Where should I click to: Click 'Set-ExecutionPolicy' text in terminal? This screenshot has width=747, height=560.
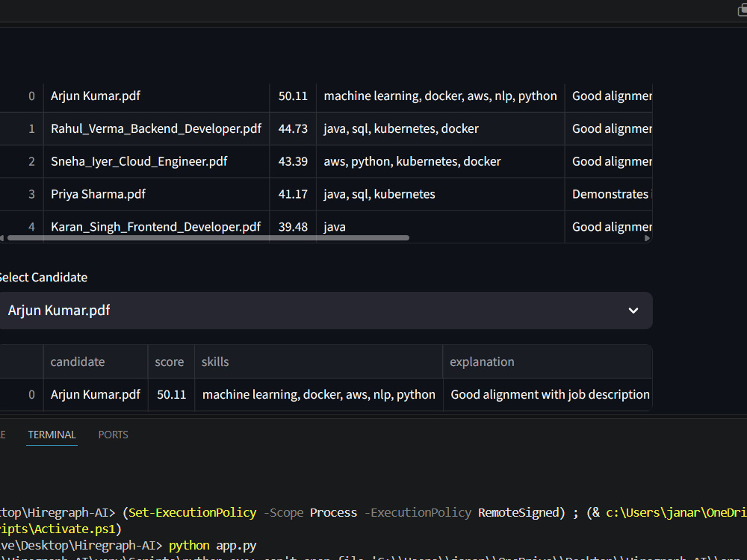click(x=193, y=513)
